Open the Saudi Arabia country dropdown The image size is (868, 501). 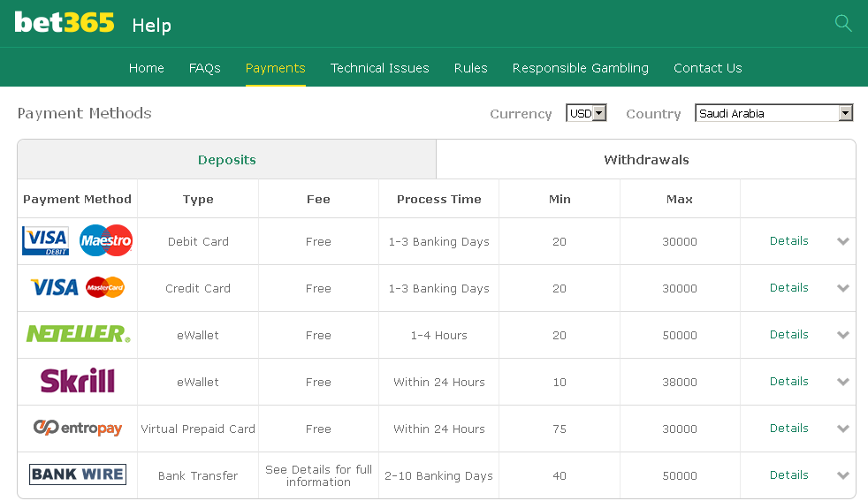pyautogui.click(x=774, y=113)
